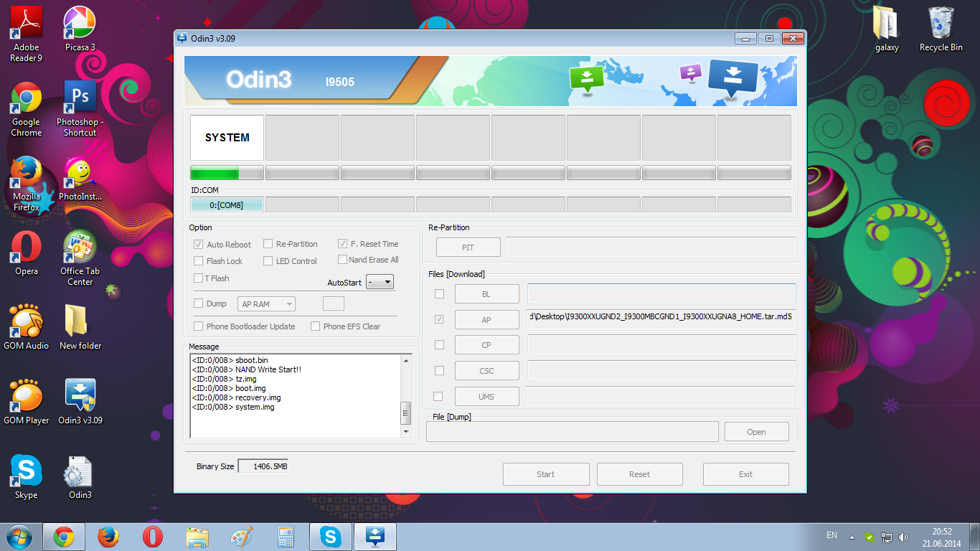Select the Skype desktop icon

click(27, 477)
